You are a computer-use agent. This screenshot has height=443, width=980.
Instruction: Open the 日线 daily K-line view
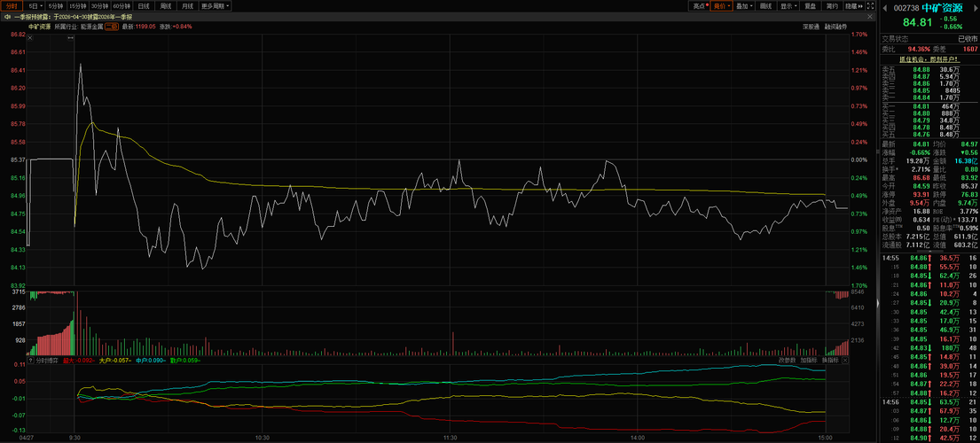point(144,5)
